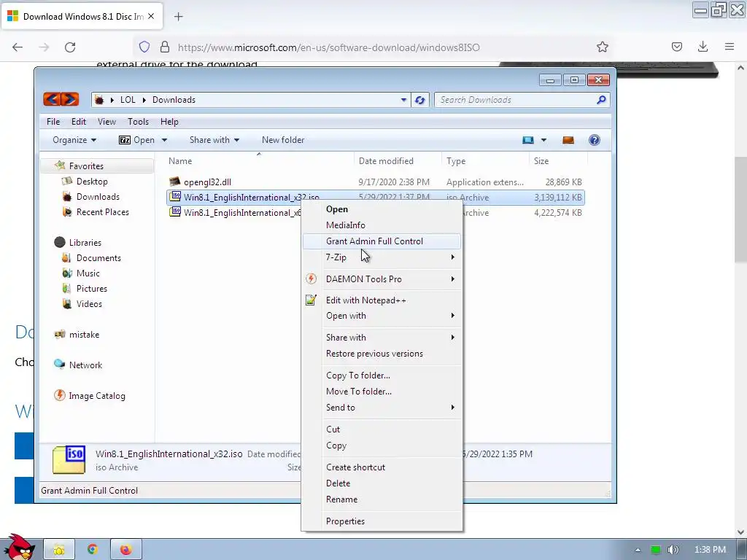Choose Copy To folder...
Screen dimensions: 747x560
coord(382,376)
